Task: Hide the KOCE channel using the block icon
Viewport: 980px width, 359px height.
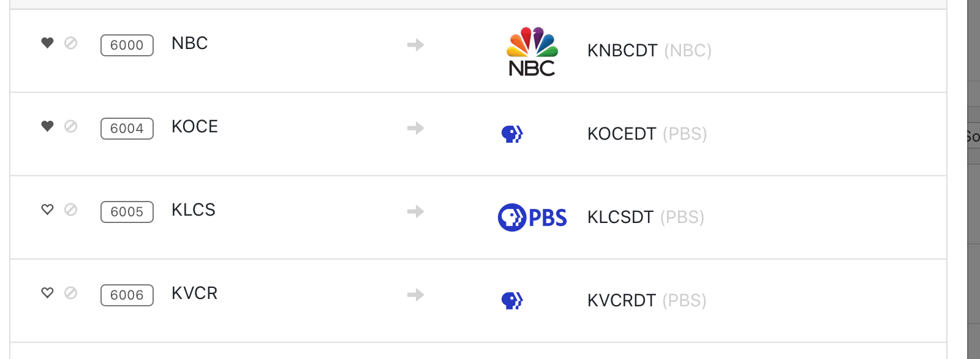Action: tap(71, 126)
